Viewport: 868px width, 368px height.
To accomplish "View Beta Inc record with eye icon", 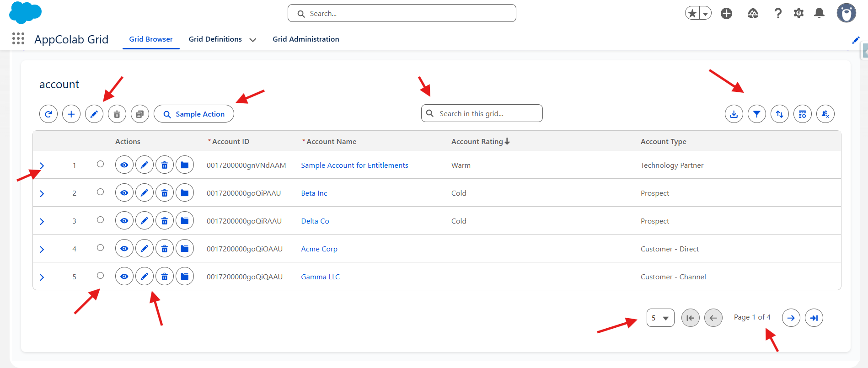I will pos(124,193).
